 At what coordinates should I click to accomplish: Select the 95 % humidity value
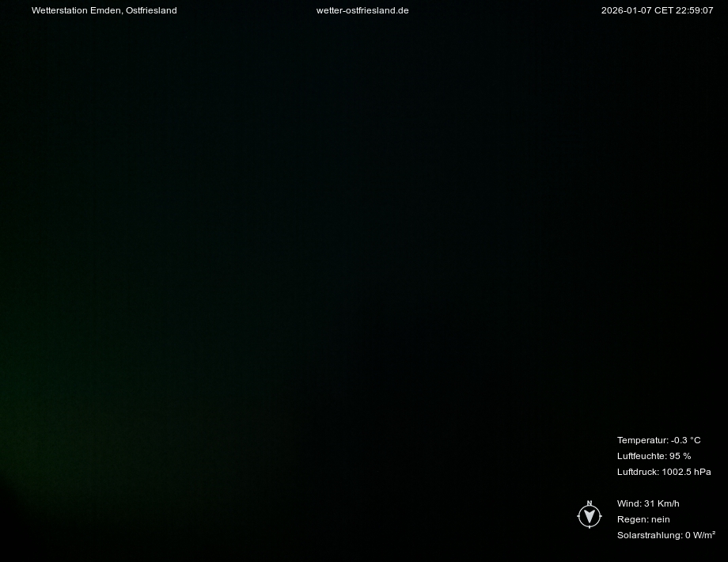click(681, 456)
